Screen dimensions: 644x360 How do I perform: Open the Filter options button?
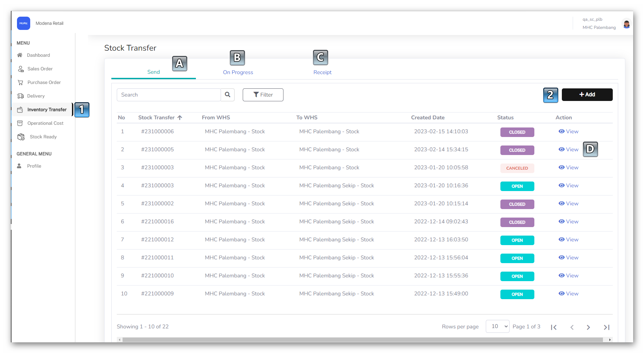coord(263,95)
